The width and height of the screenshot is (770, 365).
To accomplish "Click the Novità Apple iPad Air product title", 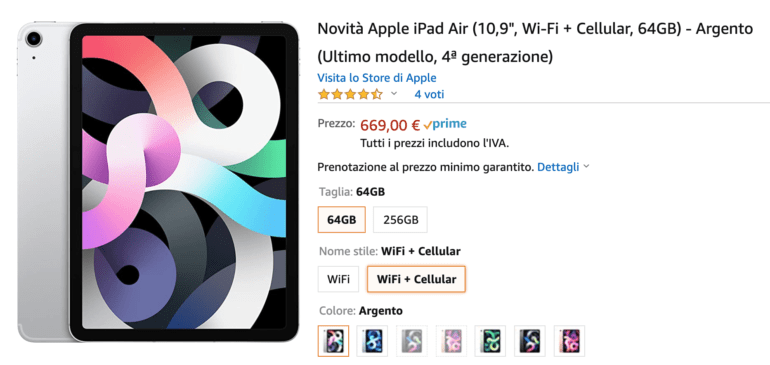I will point(535,43).
